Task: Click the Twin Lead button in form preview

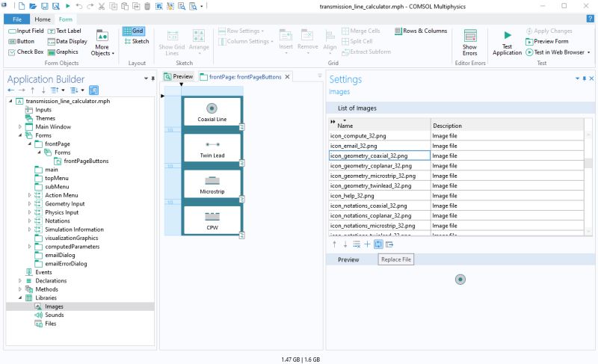Action: [212, 148]
